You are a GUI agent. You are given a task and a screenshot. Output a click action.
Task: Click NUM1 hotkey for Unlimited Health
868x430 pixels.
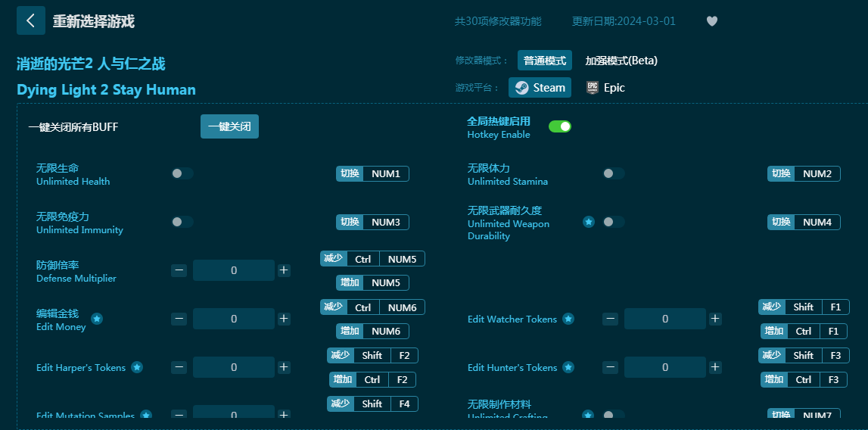pyautogui.click(x=372, y=173)
